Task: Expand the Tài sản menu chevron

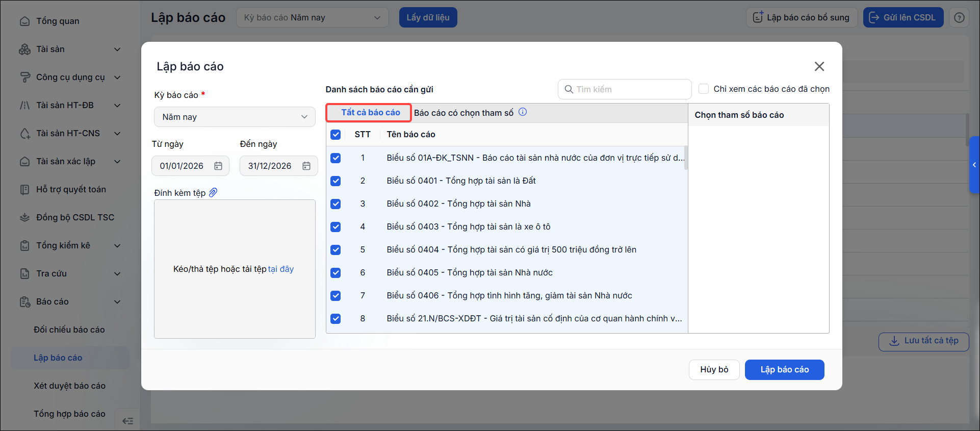Action: coord(117,49)
